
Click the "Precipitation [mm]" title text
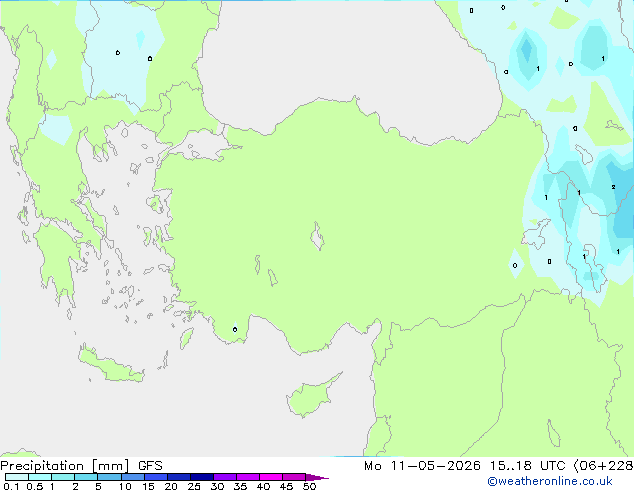pos(65,466)
